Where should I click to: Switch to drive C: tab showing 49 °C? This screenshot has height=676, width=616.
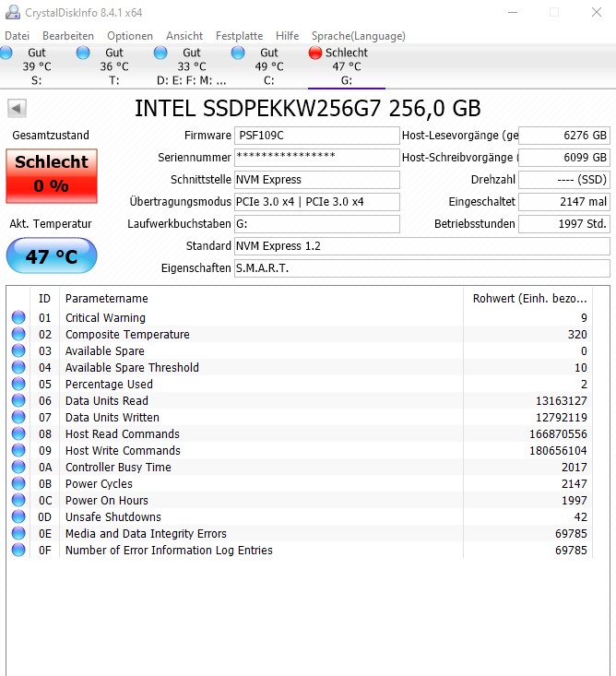pos(269,66)
